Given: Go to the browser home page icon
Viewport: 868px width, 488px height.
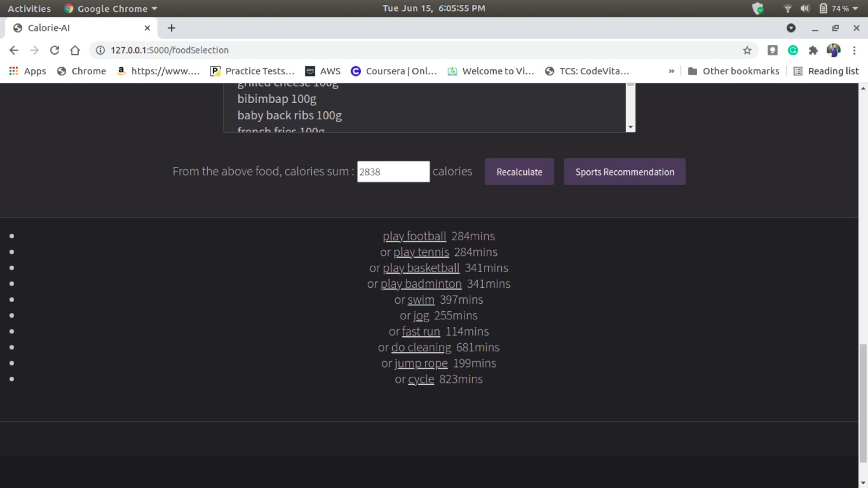Looking at the screenshot, I should [x=75, y=50].
